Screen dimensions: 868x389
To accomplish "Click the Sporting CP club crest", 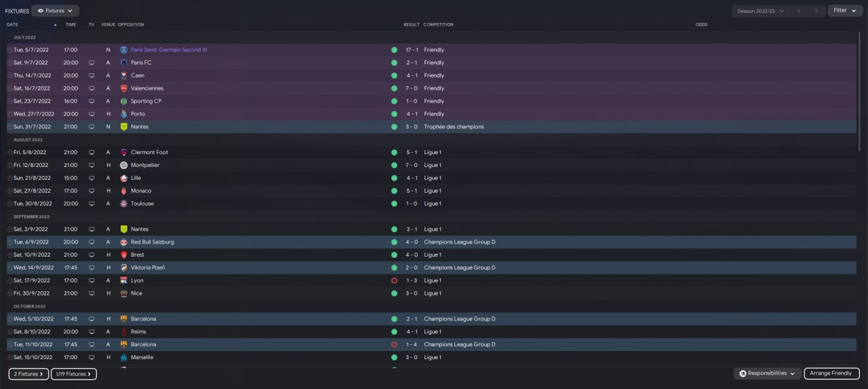I will click(124, 101).
